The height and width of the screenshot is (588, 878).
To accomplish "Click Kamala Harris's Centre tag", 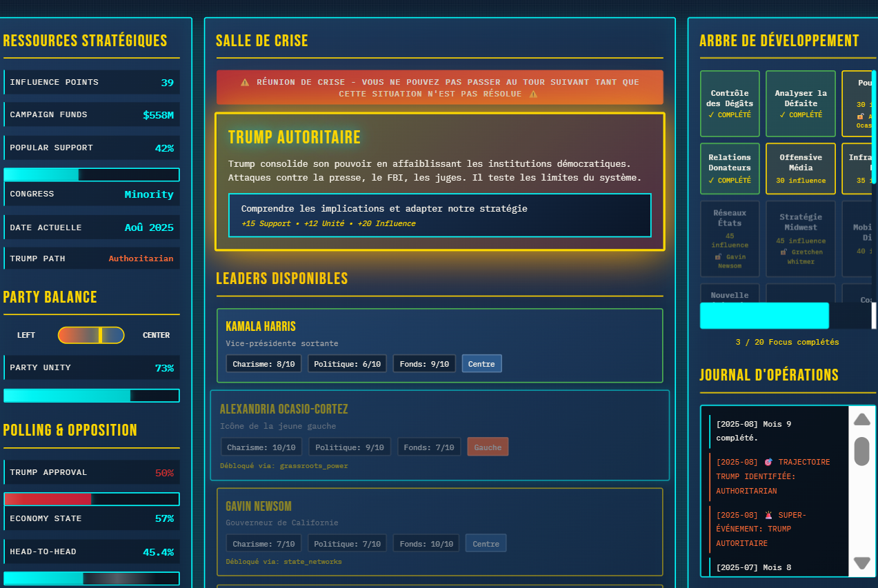I will tap(481, 363).
